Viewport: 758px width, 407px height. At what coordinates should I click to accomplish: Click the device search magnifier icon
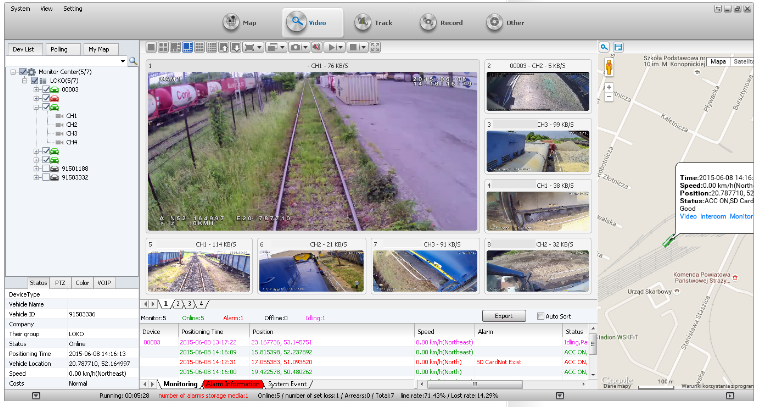132,62
